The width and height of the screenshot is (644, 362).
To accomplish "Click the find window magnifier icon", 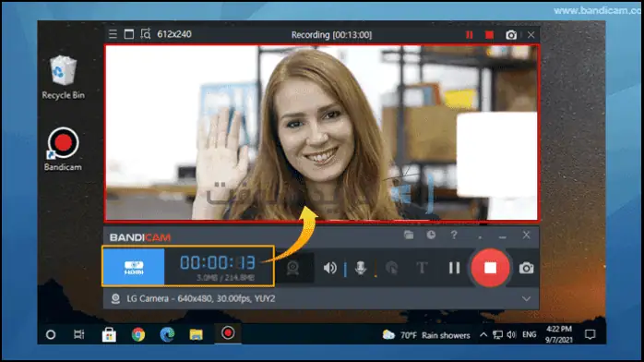I will [146, 33].
